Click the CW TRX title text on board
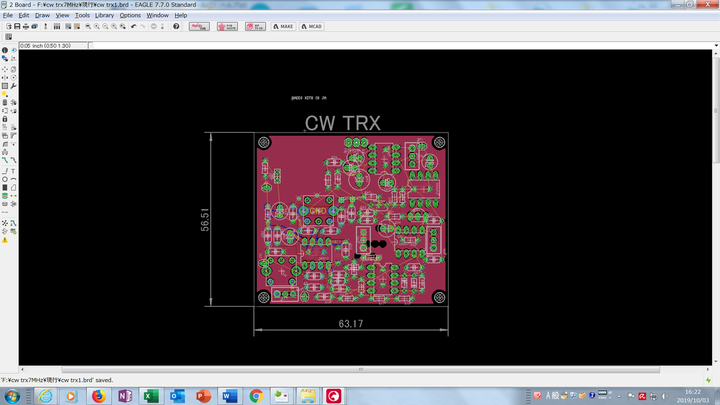The image size is (720, 405). 342,122
